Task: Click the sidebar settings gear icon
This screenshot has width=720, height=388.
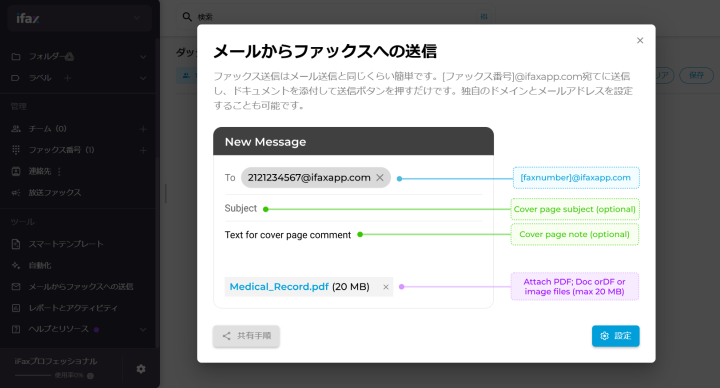Action: coord(141,369)
